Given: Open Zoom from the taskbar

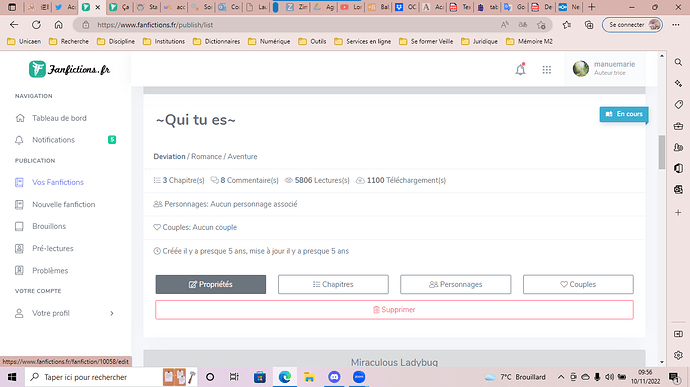Looking at the screenshot, I should coord(359,377).
